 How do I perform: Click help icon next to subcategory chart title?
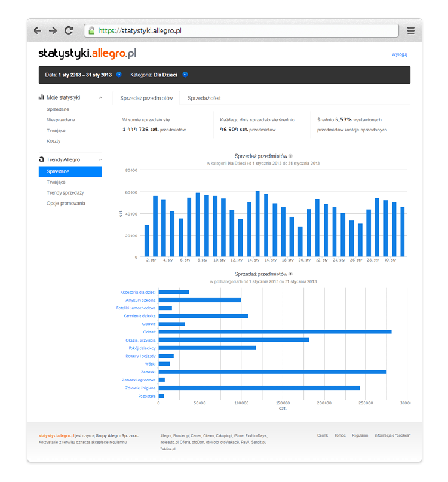(290, 274)
